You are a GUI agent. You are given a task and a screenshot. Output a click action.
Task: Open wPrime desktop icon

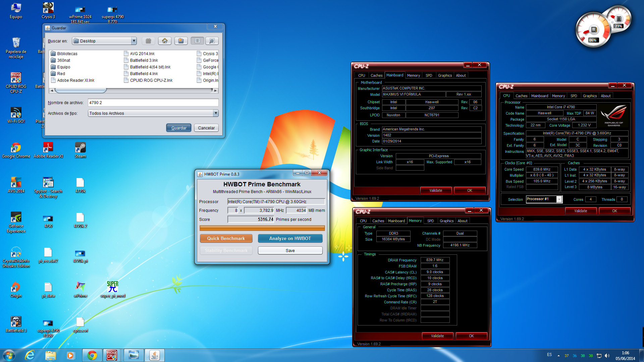click(x=80, y=290)
